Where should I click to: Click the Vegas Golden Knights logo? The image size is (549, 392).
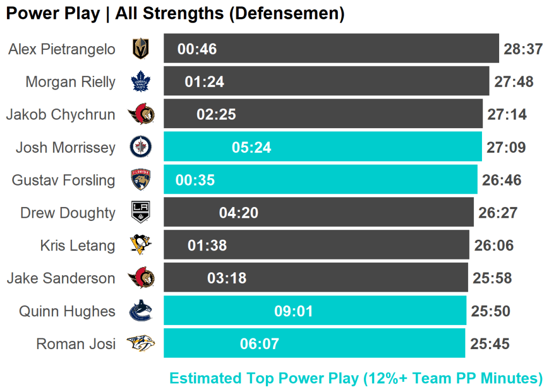(x=140, y=49)
